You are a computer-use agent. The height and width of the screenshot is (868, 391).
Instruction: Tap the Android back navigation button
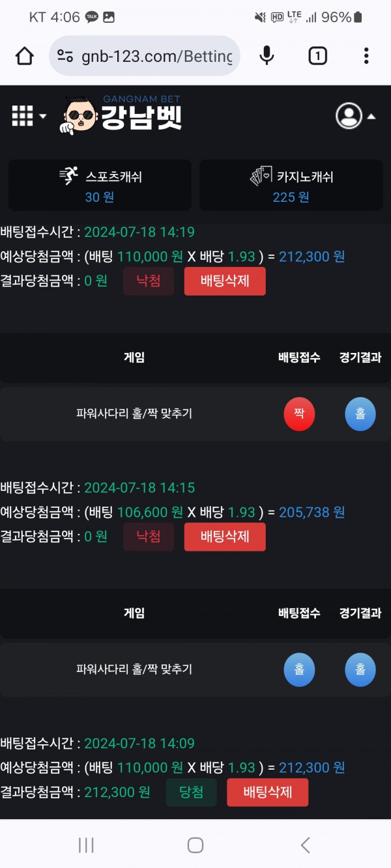(x=305, y=845)
